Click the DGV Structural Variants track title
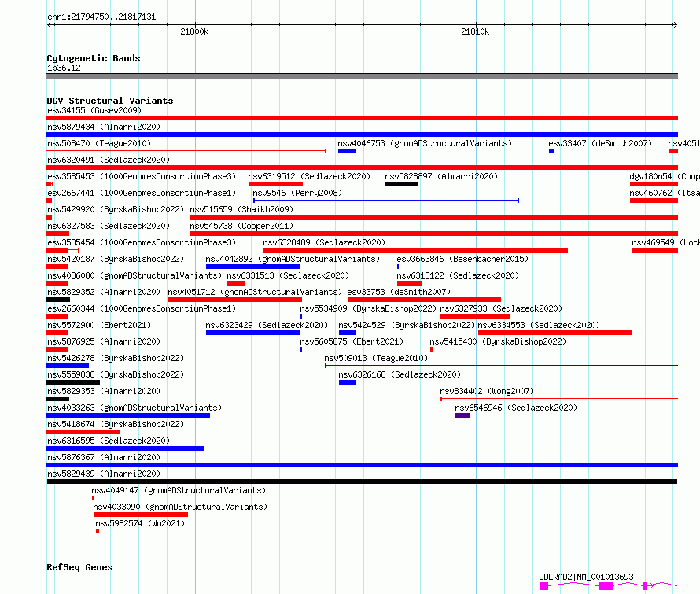 pyautogui.click(x=110, y=101)
